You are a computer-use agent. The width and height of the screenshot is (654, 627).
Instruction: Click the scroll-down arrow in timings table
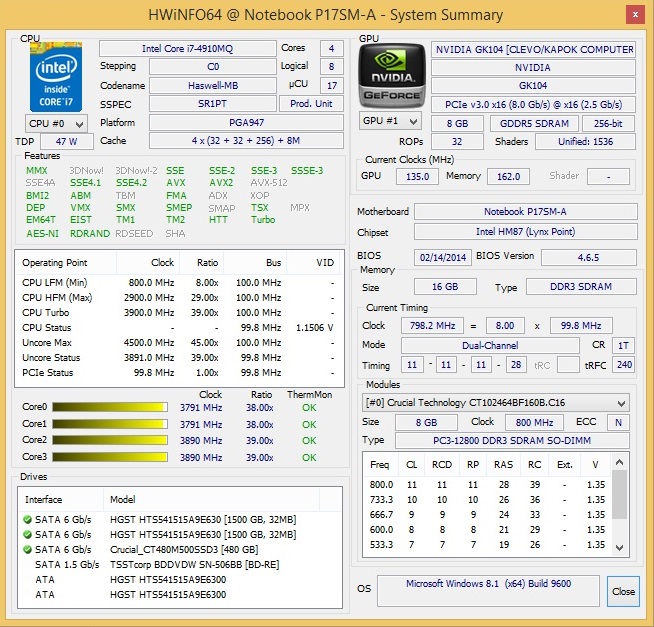click(619, 547)
